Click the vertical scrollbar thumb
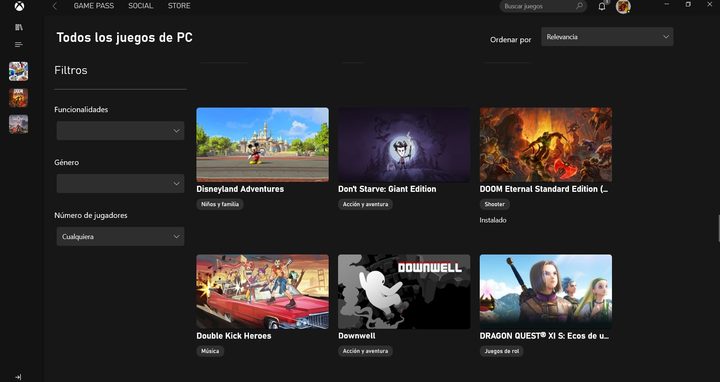 click(718, 228)
